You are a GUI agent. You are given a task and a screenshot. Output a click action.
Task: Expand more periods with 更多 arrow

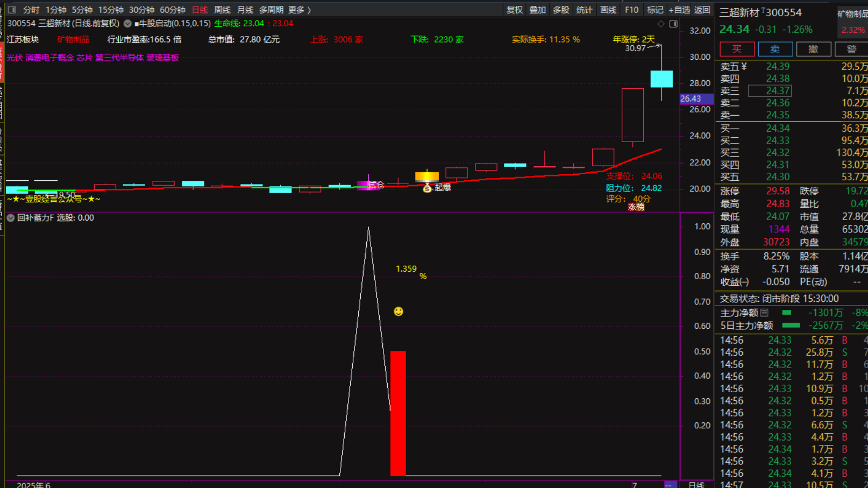coord(300,10)
